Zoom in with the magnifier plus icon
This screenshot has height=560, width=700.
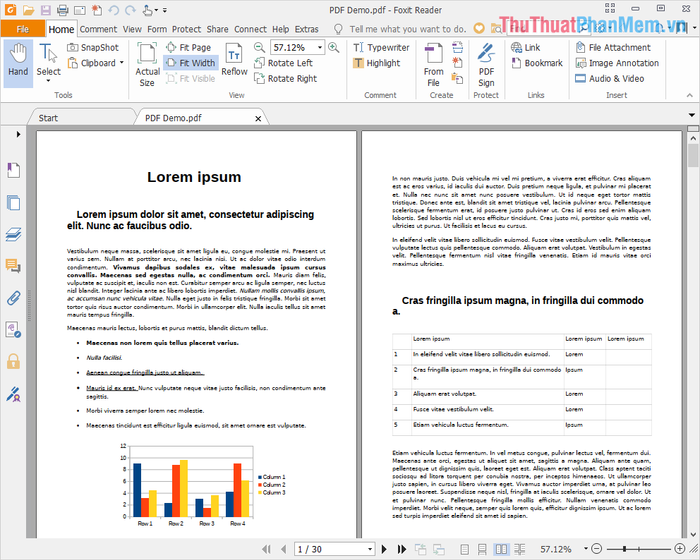333,47
